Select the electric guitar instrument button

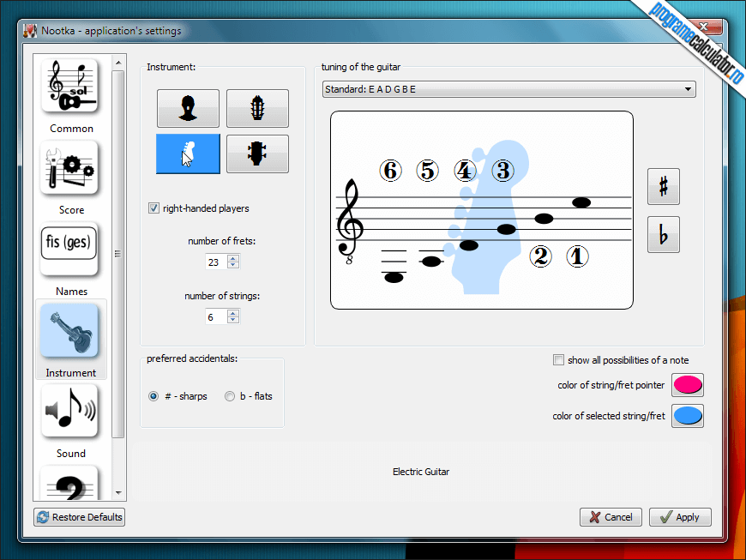188,154
